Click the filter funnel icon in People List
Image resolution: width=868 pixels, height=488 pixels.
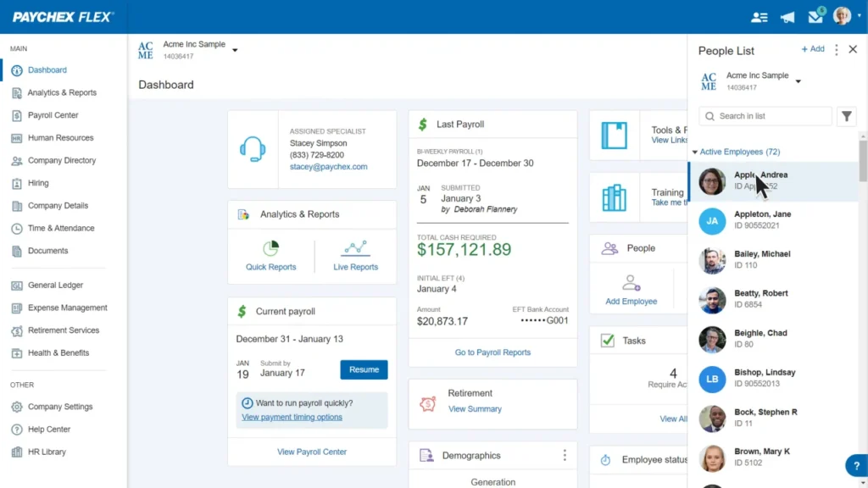(x=846, y=117)
